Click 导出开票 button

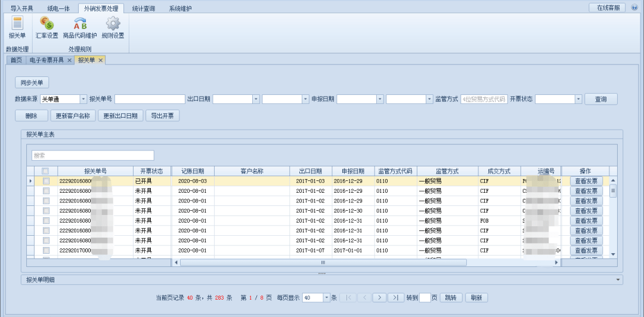coord(162,116)
